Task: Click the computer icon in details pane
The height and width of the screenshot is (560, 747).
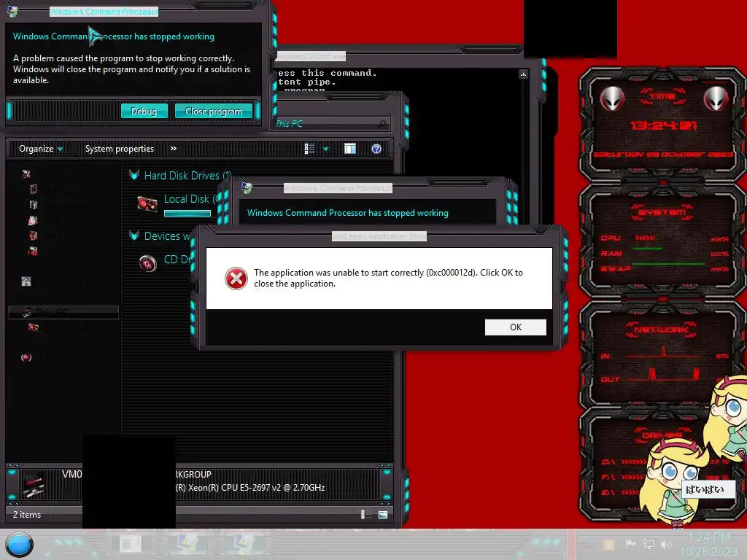Action: pos(34,484)
